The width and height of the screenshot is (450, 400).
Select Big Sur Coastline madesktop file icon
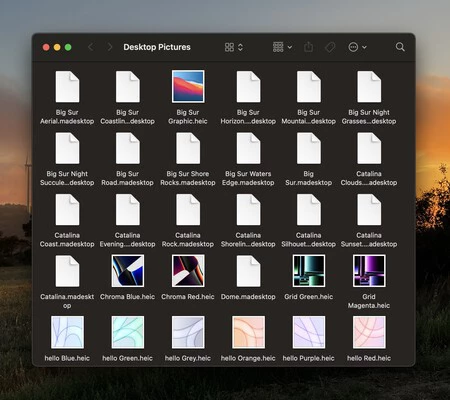point(128,87)
